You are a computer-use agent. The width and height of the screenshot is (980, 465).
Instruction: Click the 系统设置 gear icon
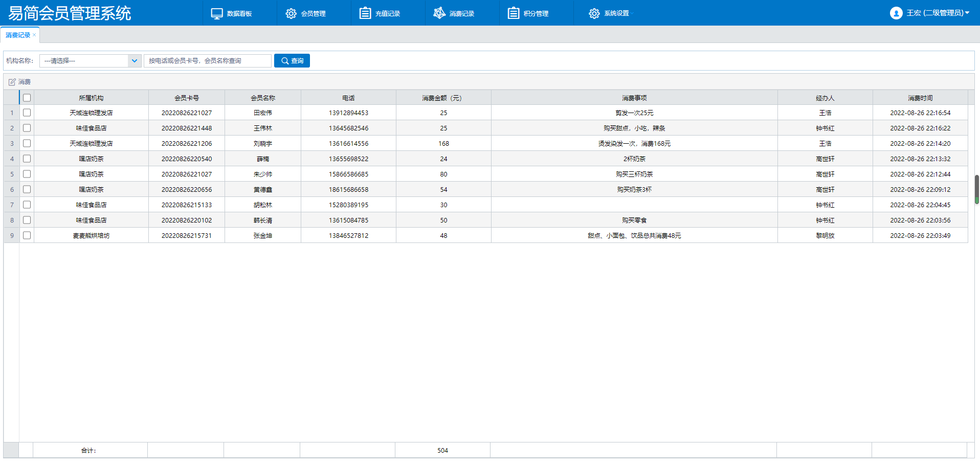point(594,13)
